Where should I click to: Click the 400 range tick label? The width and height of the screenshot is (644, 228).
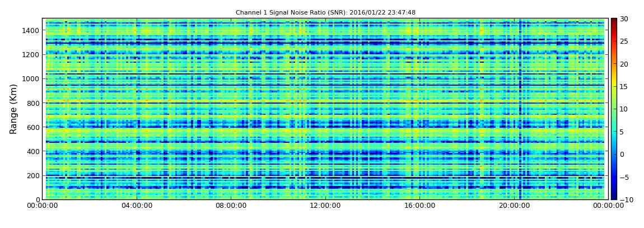click(x=34, y=152)
